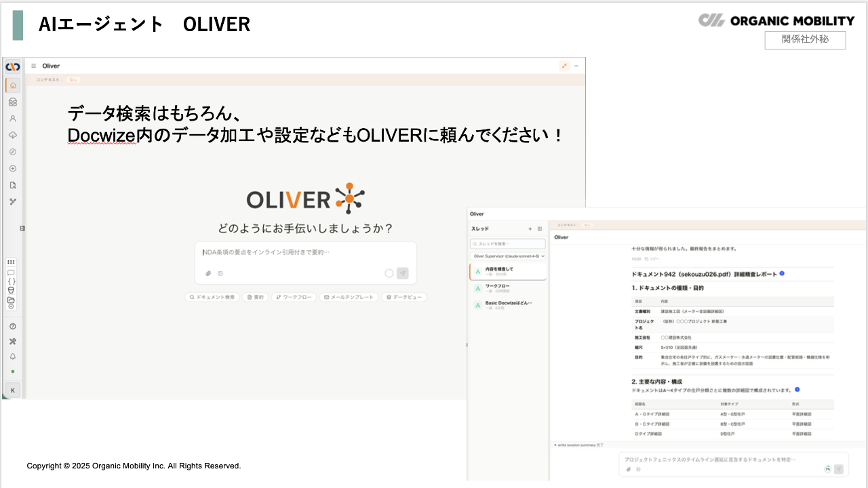
Task: Click the send arrow button in the main prompt box
Action: click(403, 273)
